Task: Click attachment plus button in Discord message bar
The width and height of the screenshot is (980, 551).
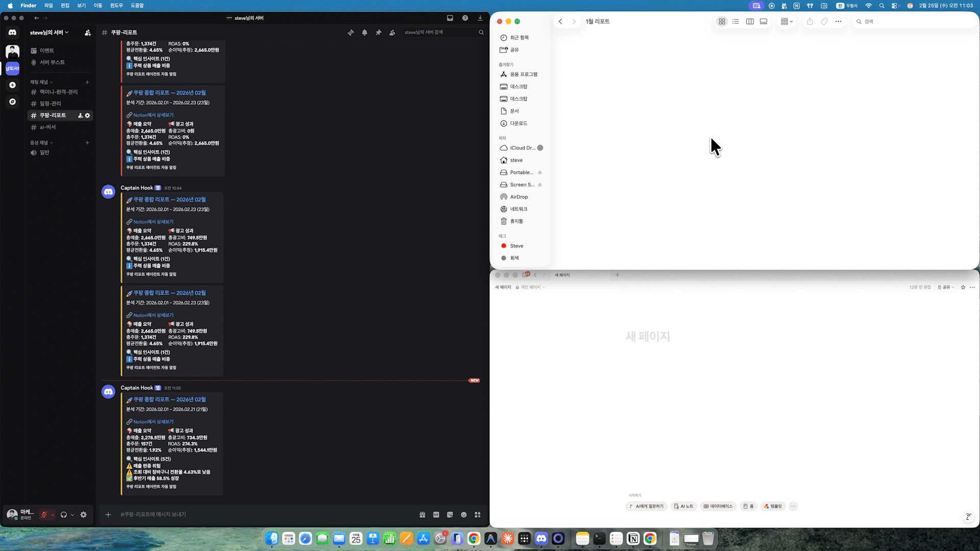Action: tap(108, 515)
